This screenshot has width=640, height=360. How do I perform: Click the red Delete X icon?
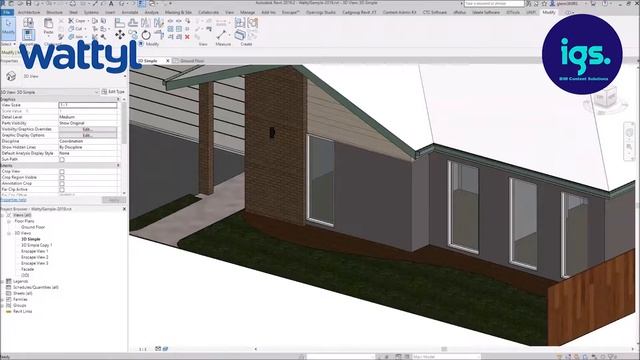tap(187, 37)
